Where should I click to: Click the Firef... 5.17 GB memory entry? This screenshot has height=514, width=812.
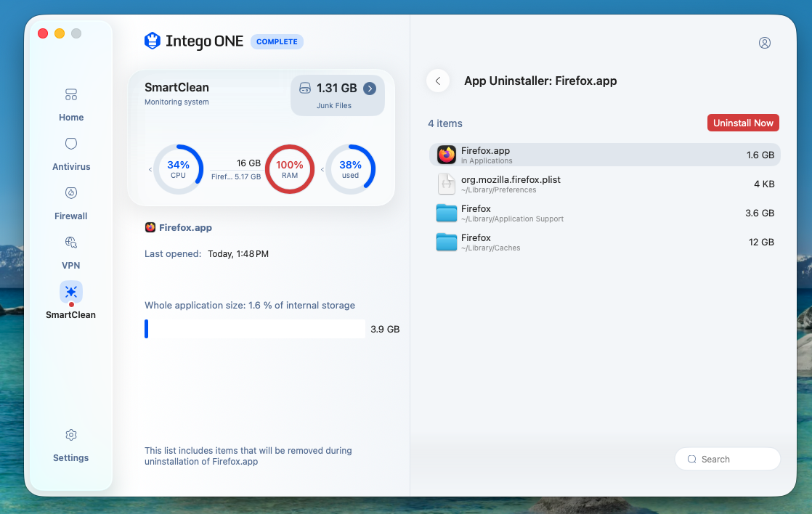236,176
